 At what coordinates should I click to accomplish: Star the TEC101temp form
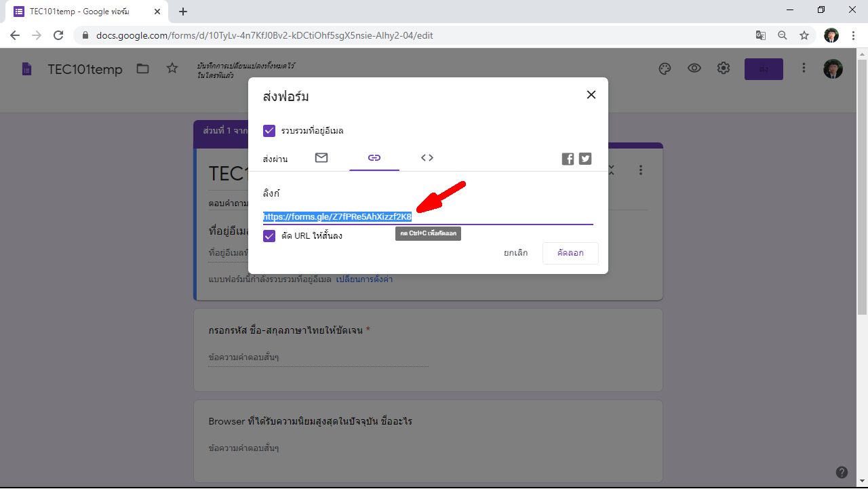coord(172,69)
